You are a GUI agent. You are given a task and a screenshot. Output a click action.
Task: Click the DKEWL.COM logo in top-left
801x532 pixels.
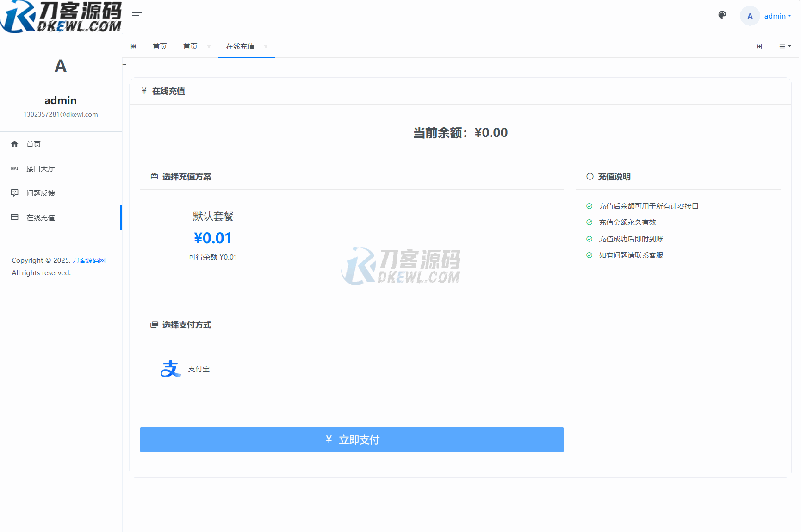[61, 17]
